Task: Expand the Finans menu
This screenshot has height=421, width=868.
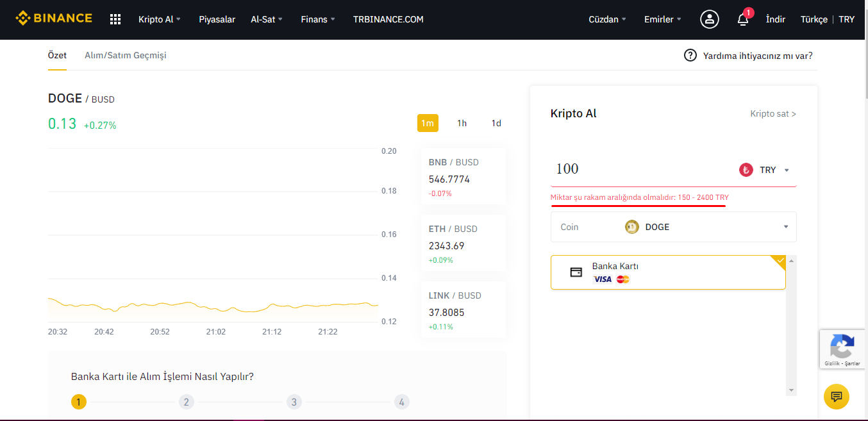Action: coord(318,19)
